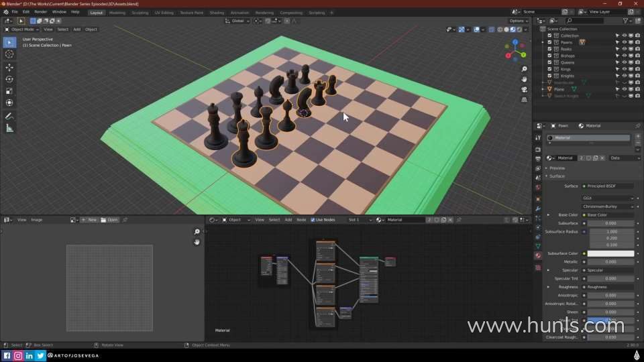Toggle the camera view icon
This screenshot has height=362, width=644.
(525, 89)
